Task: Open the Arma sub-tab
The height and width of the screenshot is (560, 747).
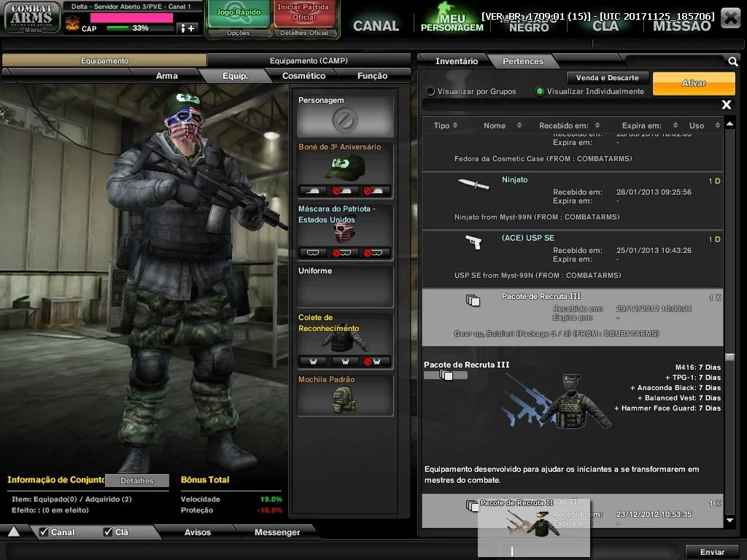Action: click(167, 76)
